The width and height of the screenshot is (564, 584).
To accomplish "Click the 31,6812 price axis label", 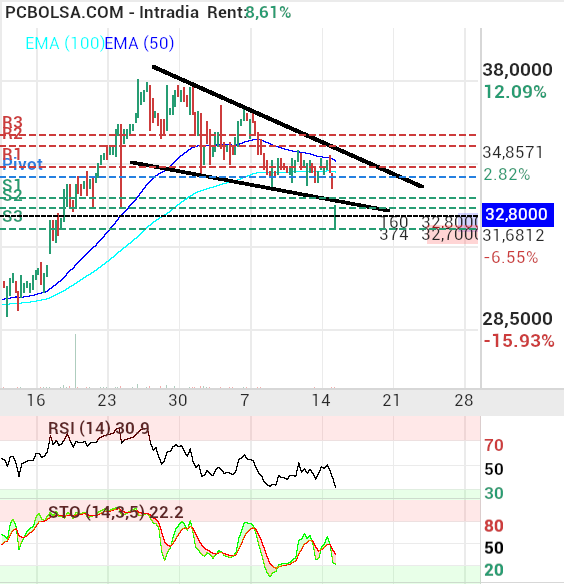I will (x=513, y=235).
